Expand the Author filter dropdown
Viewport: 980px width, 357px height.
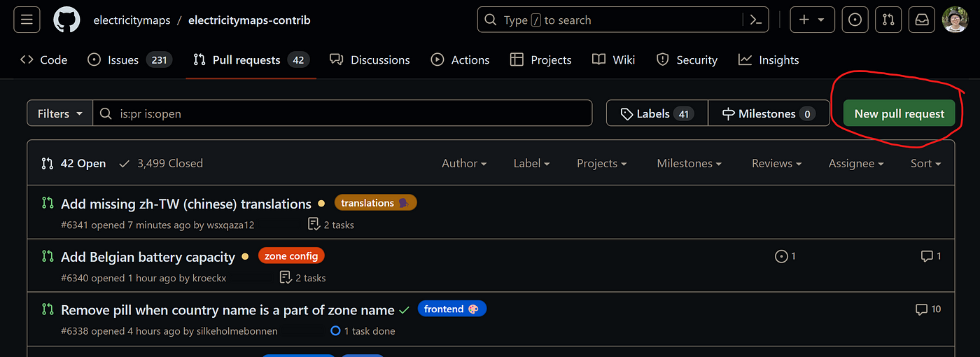click(464, 163)
